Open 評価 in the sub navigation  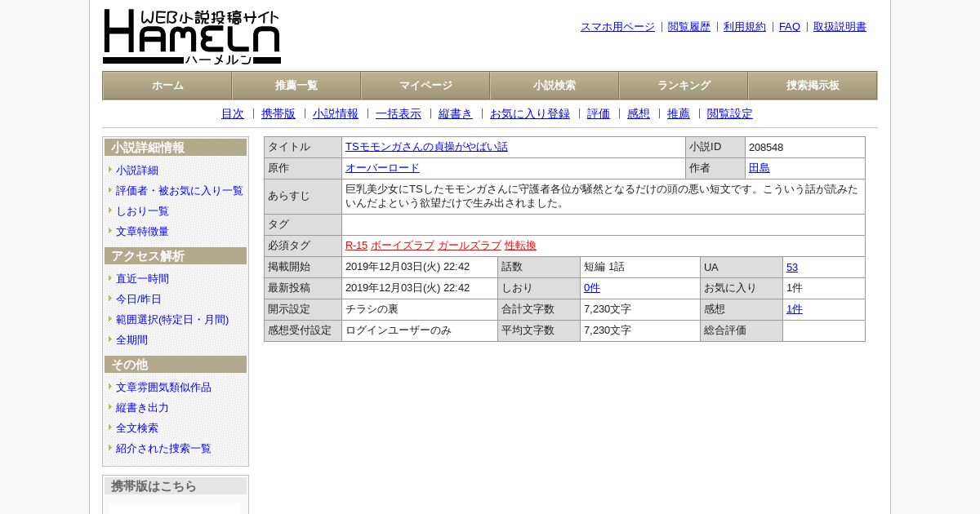[599, 114]
